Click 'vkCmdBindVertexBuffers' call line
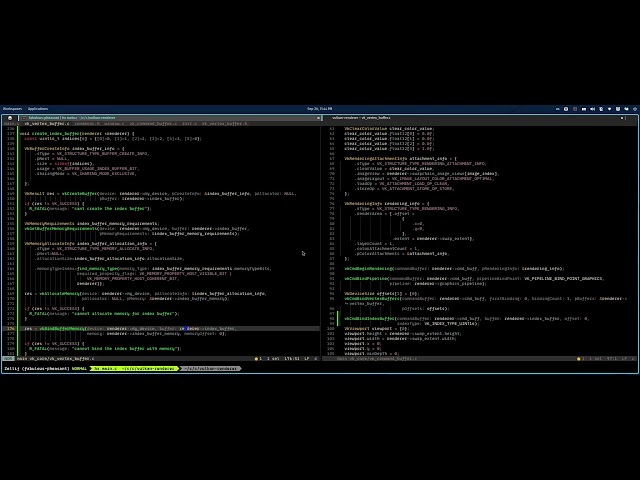640x480 pixels. point(485,299)
